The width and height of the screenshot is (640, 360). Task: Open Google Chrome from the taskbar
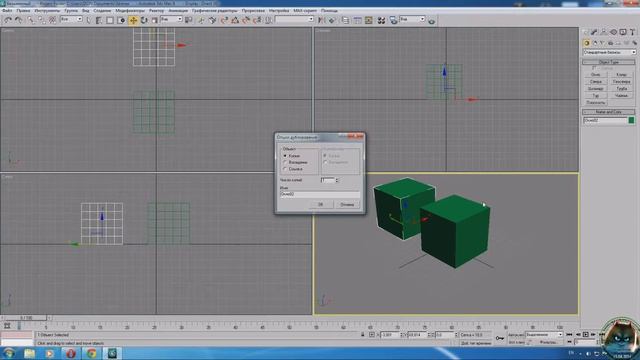[x=91, y=353]
